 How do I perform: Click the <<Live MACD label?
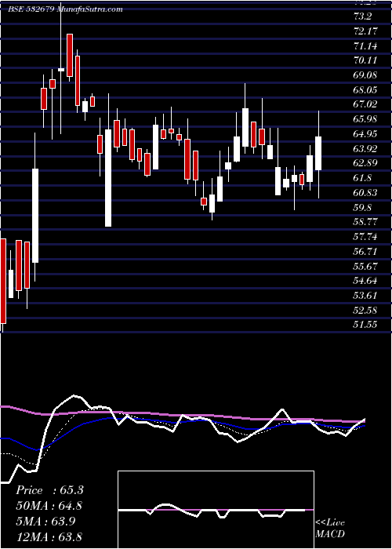[x=330, y=528]
